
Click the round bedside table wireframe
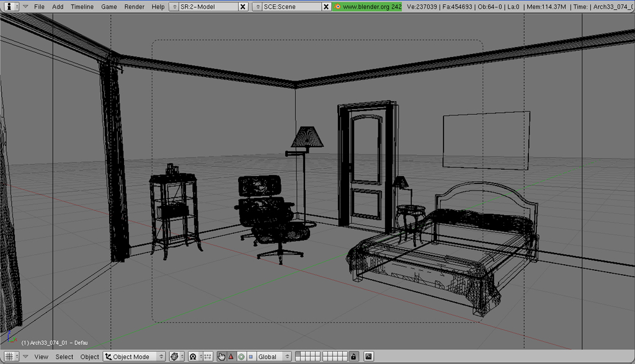(411, 224)
